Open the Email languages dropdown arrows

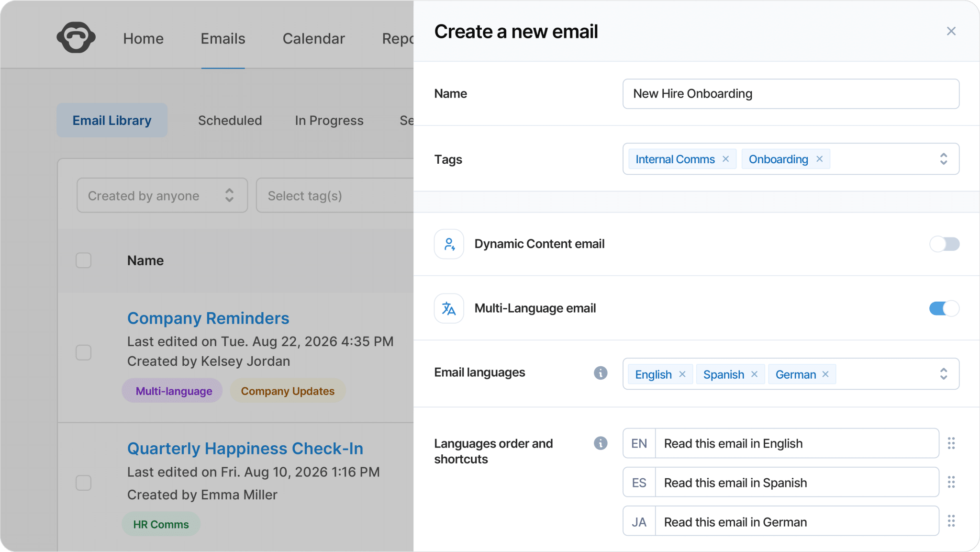coord(944,374)
